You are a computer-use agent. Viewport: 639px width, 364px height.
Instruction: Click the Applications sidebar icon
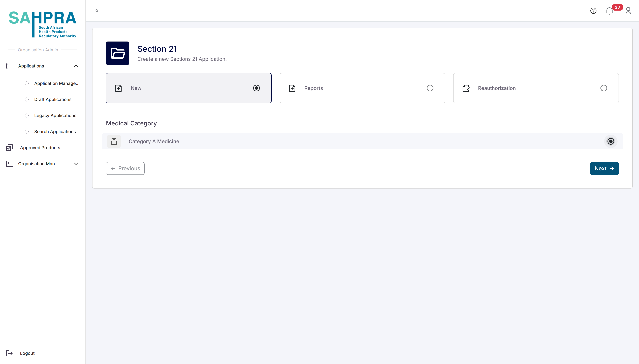[9, 66]
